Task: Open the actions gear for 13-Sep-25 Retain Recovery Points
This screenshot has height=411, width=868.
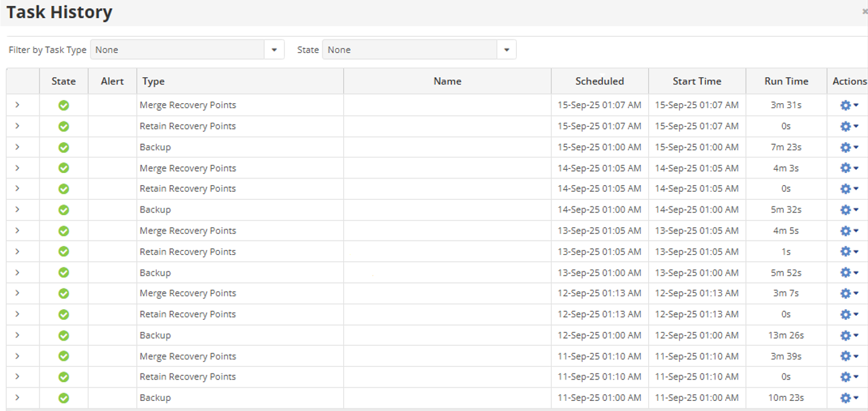Action: (x=849, y=251)
